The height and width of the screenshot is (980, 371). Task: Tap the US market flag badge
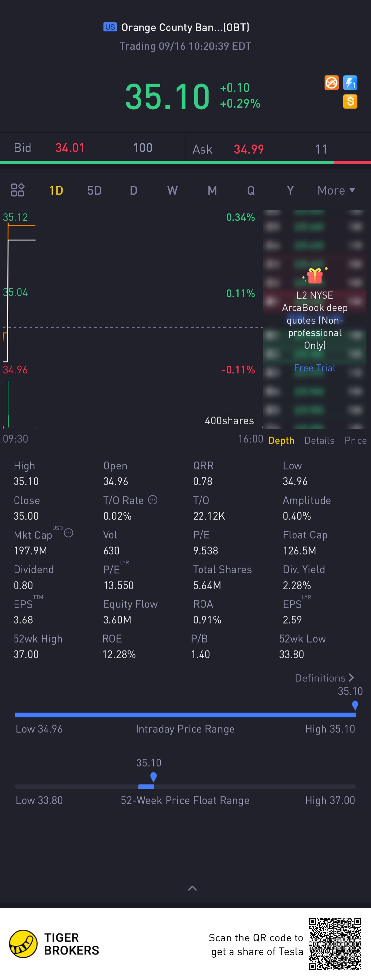[x=110, y=27]
